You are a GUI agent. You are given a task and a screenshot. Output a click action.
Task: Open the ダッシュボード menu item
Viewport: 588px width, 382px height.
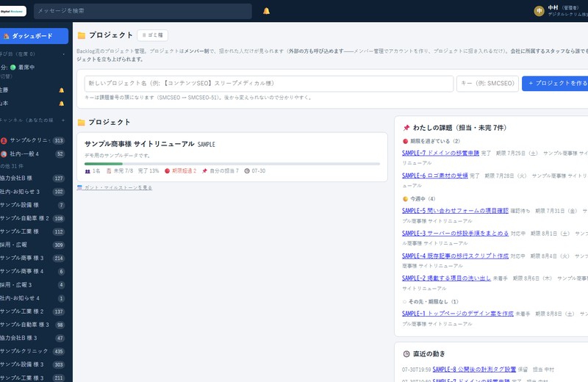pos(34,36)
